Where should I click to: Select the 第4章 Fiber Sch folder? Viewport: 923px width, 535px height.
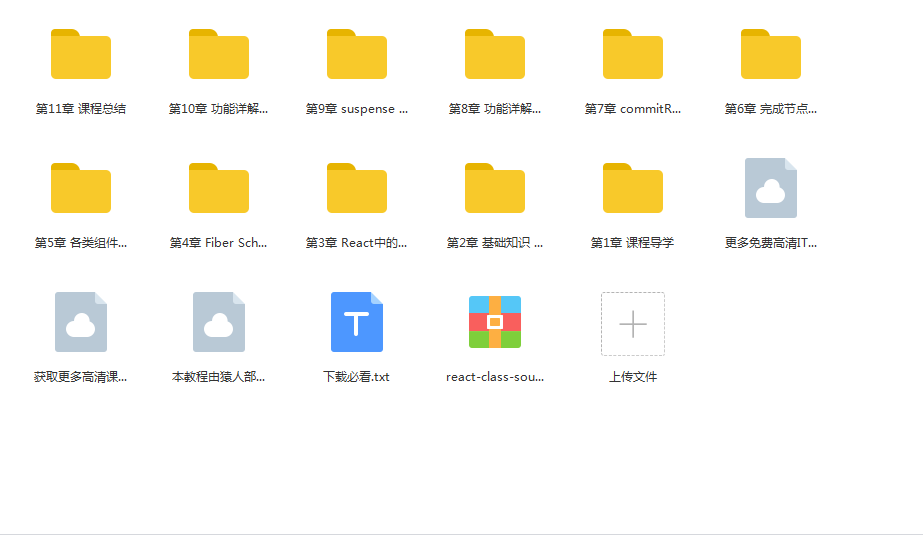219,189
